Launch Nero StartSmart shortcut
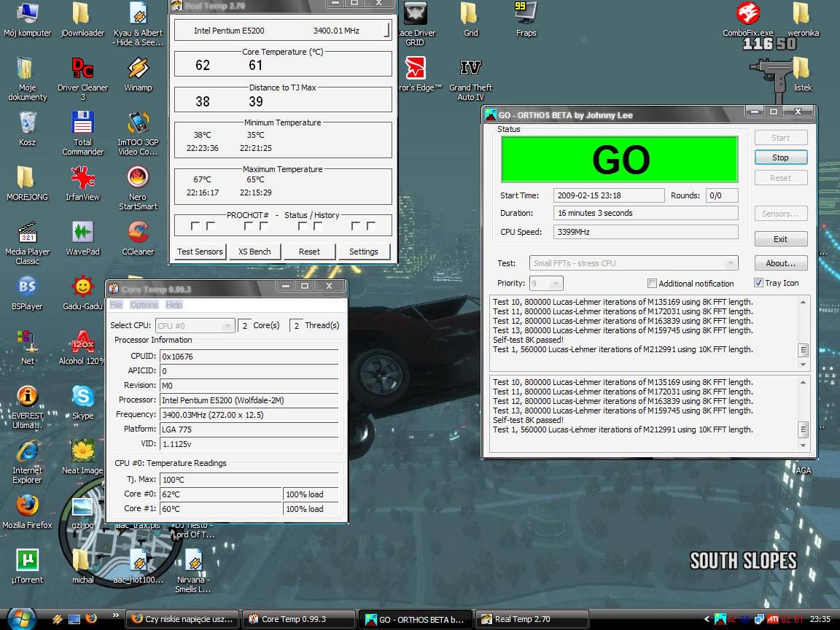The image size is (840, 630). point(138,179)
